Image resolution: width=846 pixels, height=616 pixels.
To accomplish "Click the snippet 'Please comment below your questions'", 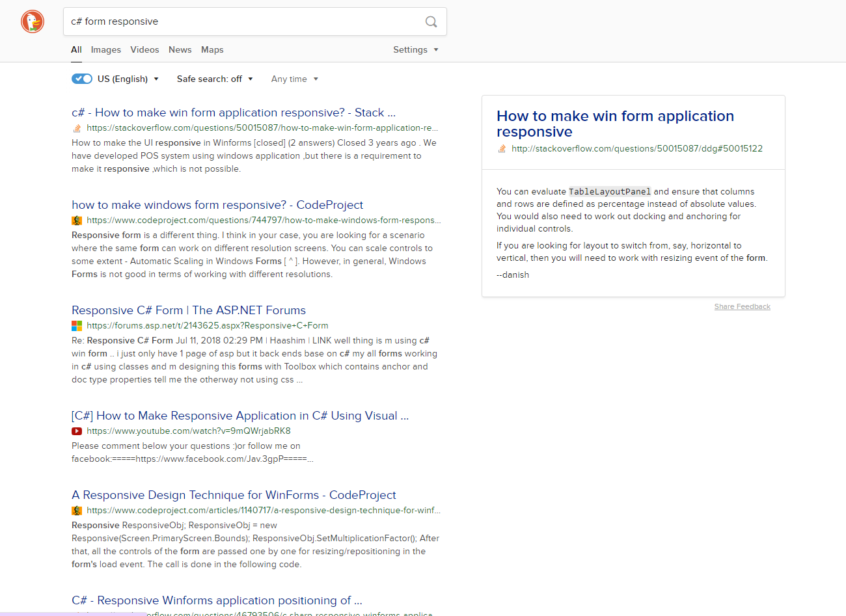I will coord(193,452).
